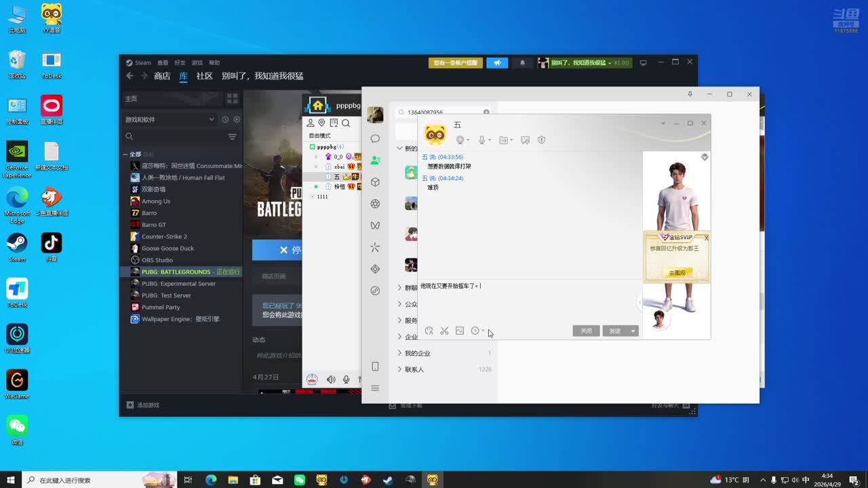Open the contacts tab in the messenger sidebar

point(375,161)
